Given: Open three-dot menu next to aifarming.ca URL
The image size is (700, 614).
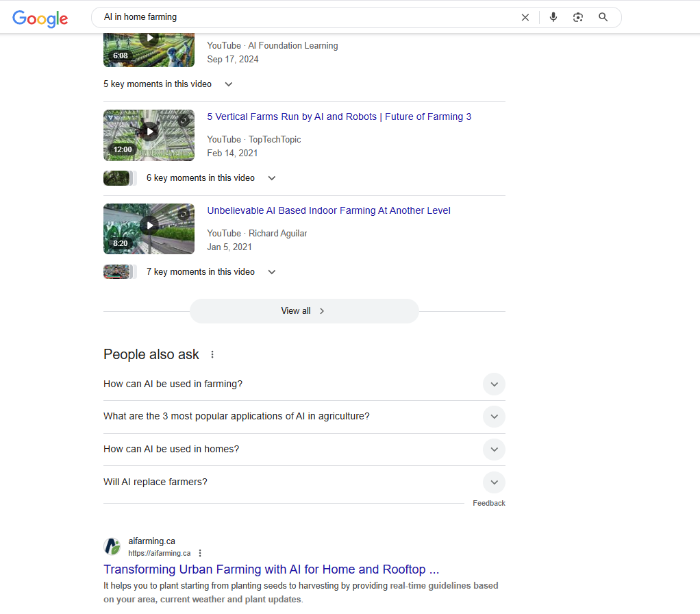Looking at the screenshot, I should (x=200, y=553).
